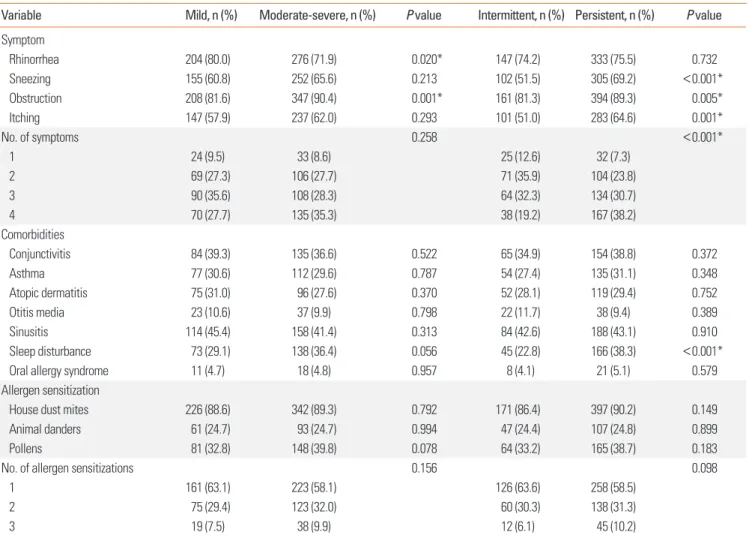Click the value '119 (29.4)'
Viewport: 749px width, 538px height.
[613, 293]
